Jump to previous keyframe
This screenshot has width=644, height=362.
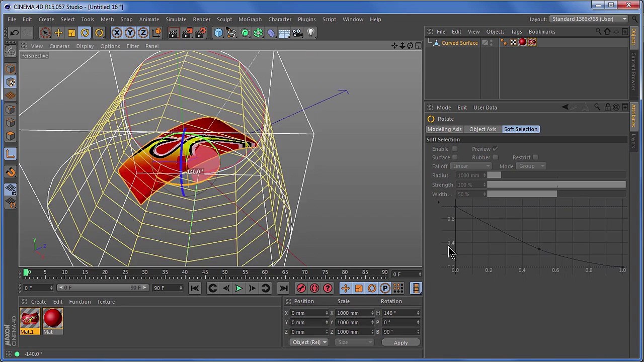(x=212, y=288)
